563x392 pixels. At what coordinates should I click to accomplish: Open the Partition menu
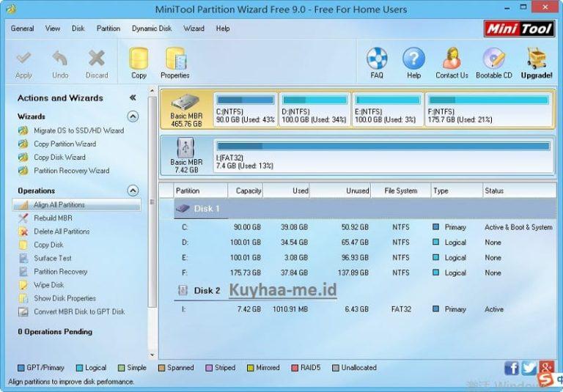[x=108, y=29]
